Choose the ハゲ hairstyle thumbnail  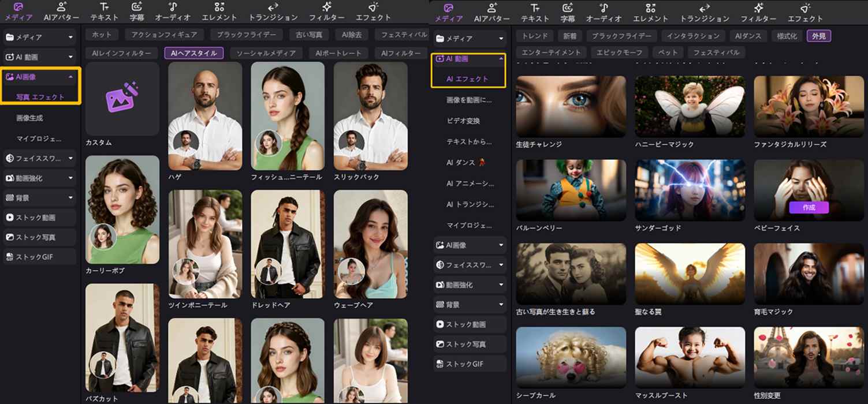pos(205,115)
